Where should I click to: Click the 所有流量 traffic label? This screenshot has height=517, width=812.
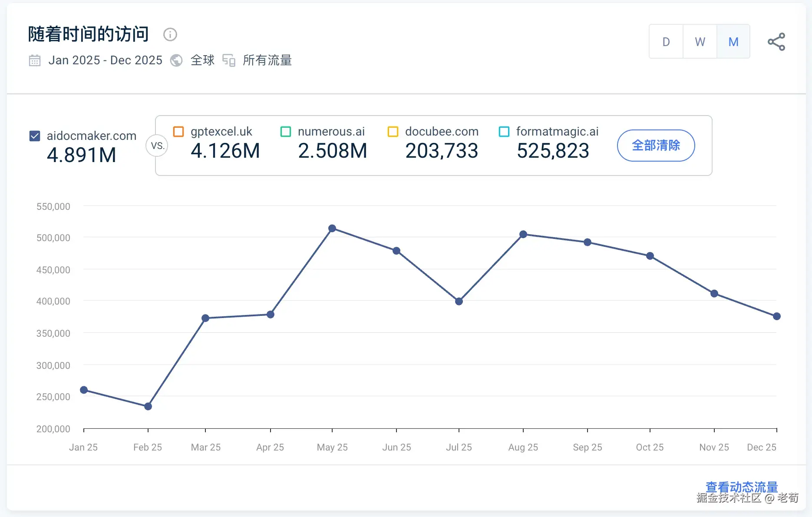[x=267, y=60]
